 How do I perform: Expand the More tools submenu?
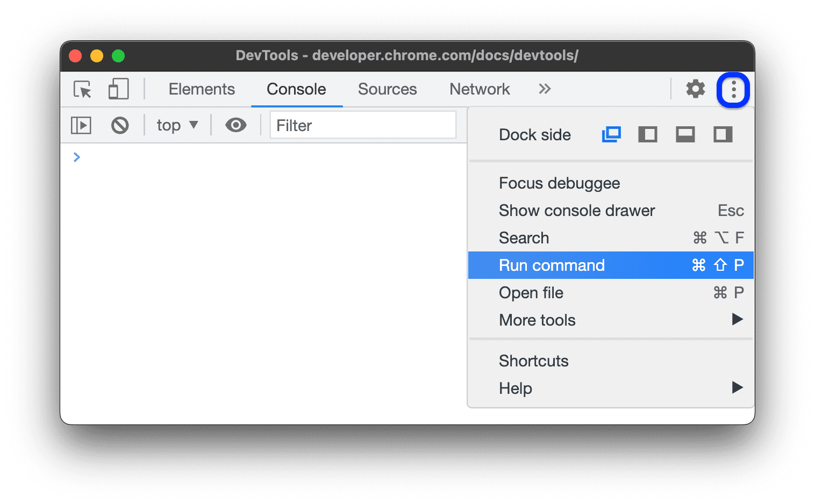click(537, 320)
